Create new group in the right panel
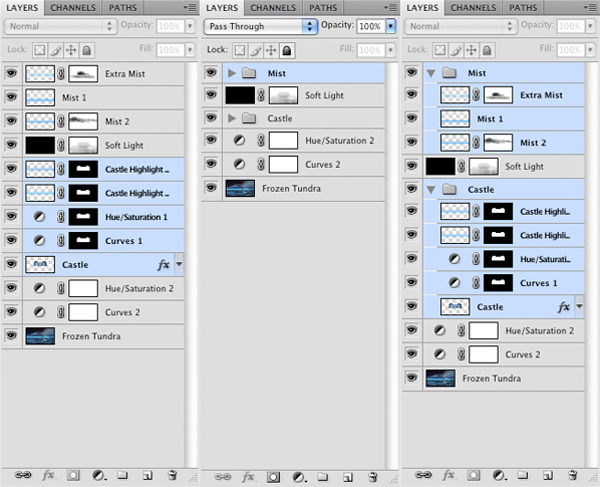600x487 pixels. coord(523,475)
